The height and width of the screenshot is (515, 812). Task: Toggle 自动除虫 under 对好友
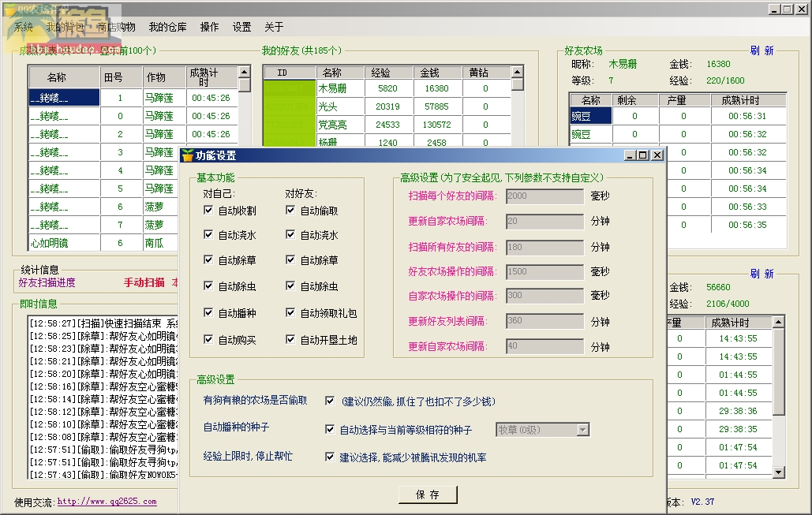pyautogui.click(x=290, y=285)
